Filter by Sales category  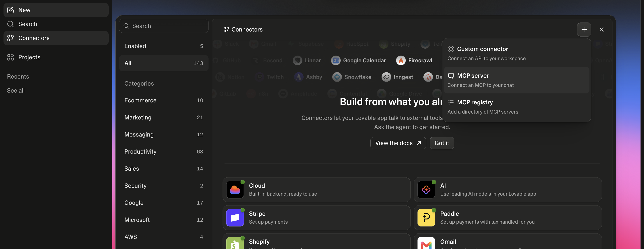(164, 168)
